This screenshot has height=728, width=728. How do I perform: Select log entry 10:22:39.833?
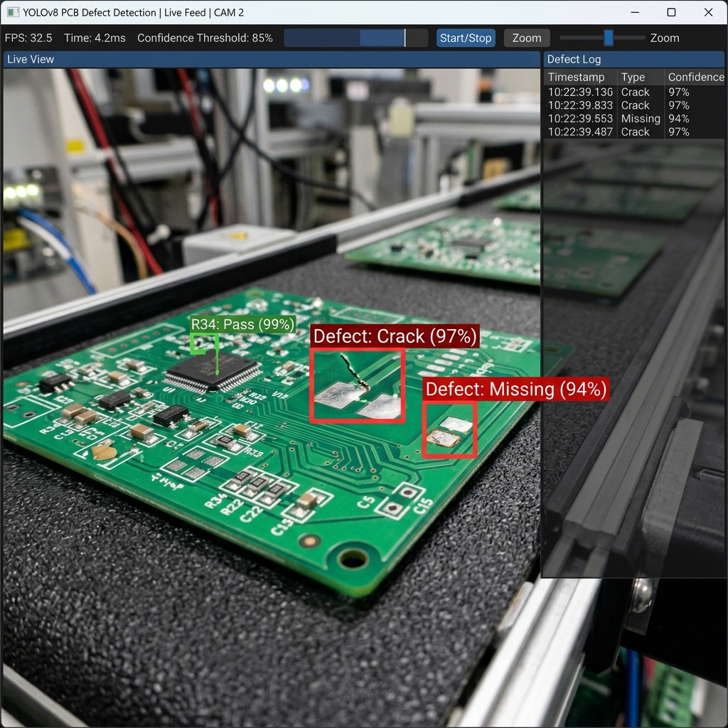[x=633, y=105]
